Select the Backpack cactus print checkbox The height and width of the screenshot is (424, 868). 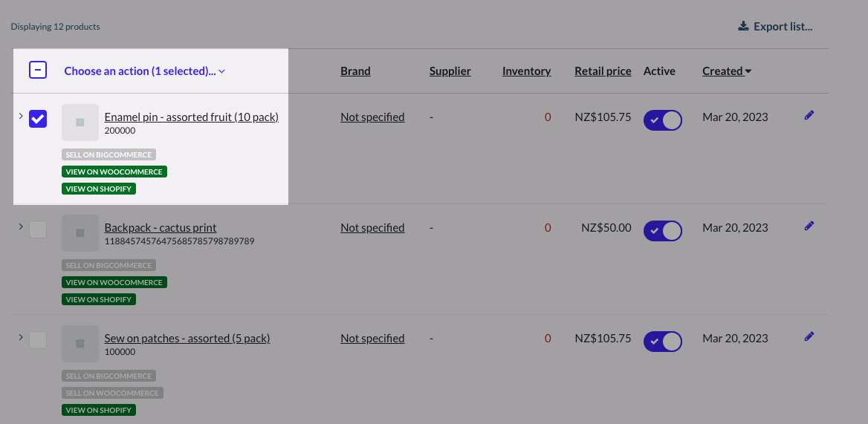pyautogui.click(x=38, y=229)
